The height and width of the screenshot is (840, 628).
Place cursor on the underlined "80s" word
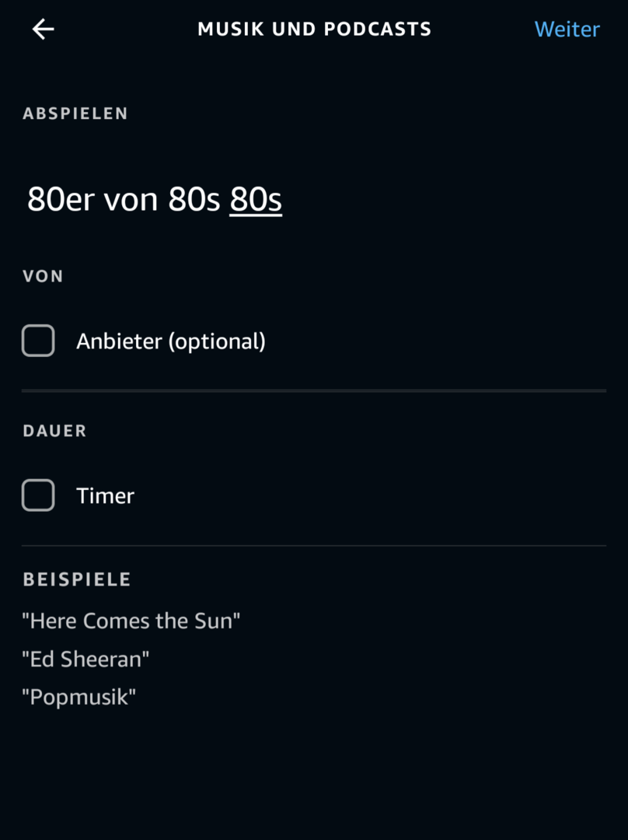(256, 200)
